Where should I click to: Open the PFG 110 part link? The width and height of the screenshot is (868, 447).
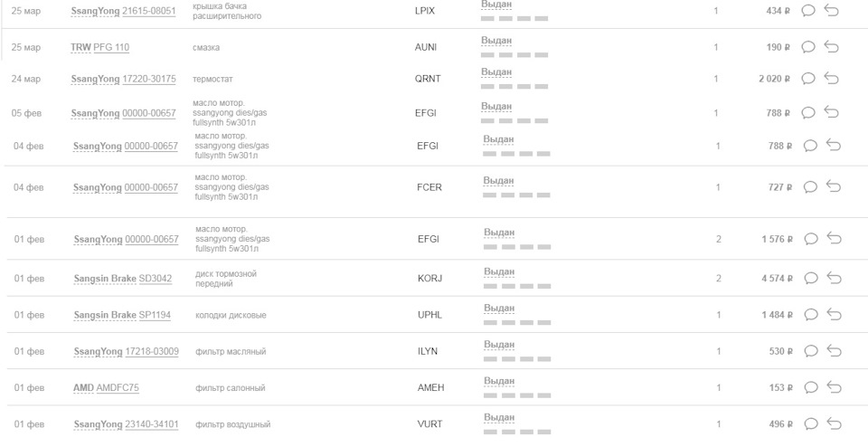click(x=111, y=47)
